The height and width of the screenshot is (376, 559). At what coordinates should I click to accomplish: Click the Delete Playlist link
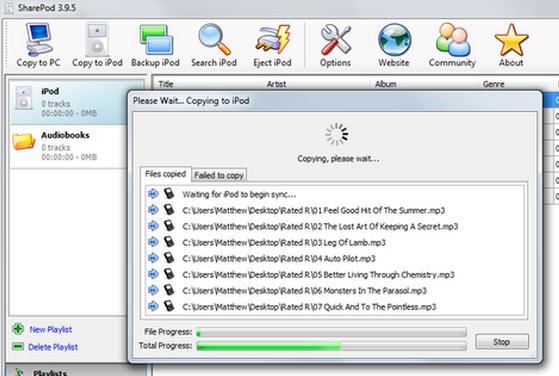pos(53,347)
